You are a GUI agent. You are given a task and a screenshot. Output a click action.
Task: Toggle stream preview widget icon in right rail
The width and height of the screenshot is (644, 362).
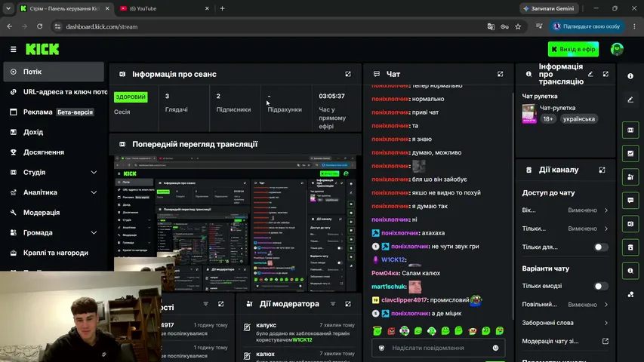pos(630,130)
